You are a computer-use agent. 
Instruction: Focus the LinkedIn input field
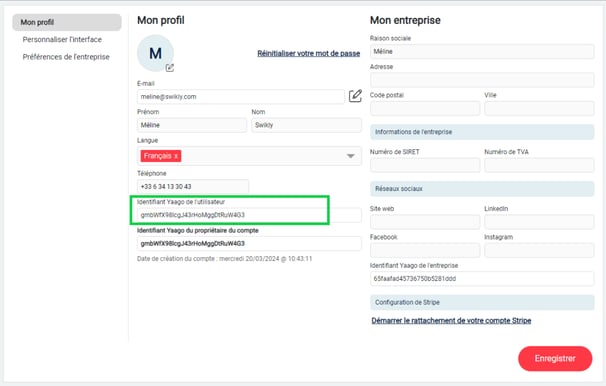click(x=539, y=222)
